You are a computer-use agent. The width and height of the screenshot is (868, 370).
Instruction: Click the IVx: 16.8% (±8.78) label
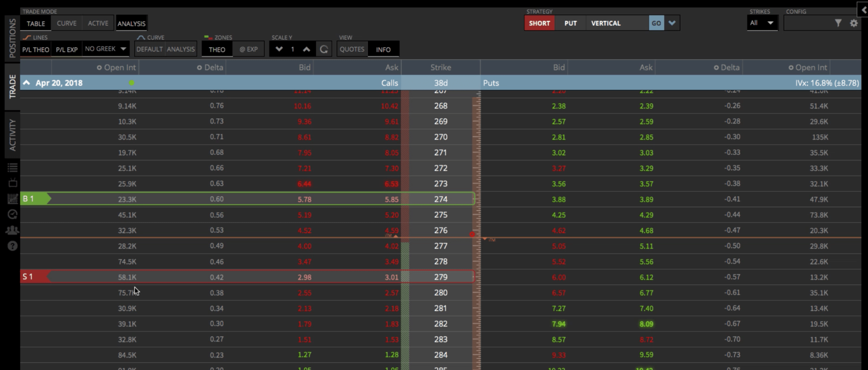827,83
